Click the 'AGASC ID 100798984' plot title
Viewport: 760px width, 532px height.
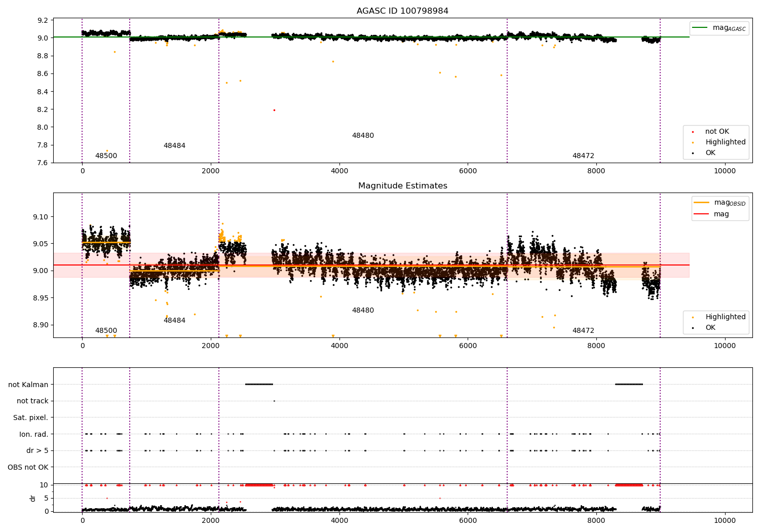pos(402,11)
